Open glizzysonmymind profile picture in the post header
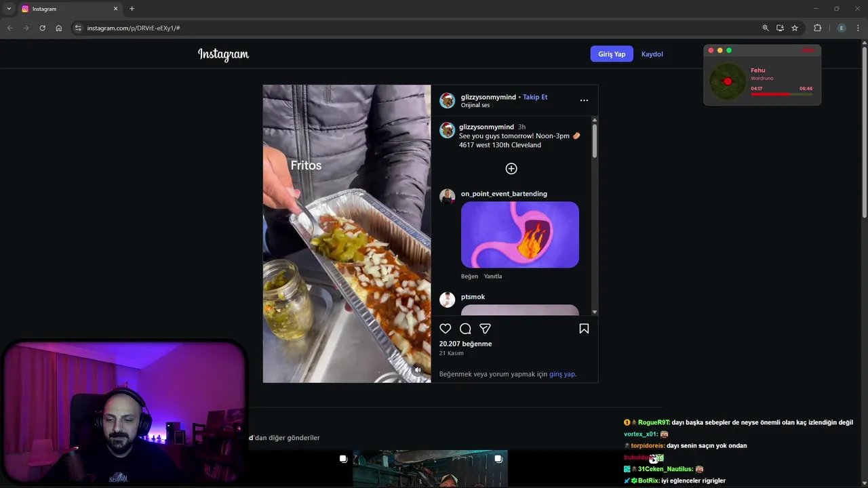 (x=447, y=100)
